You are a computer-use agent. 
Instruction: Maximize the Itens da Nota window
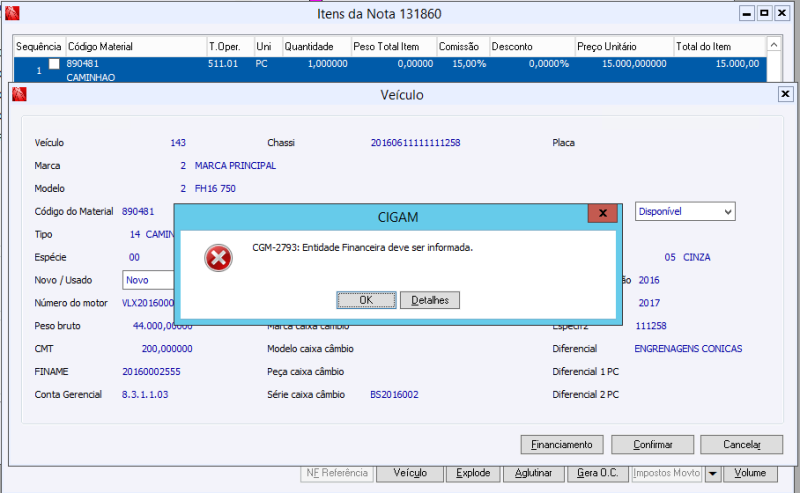pyautogui.click(x=764, y=13)
